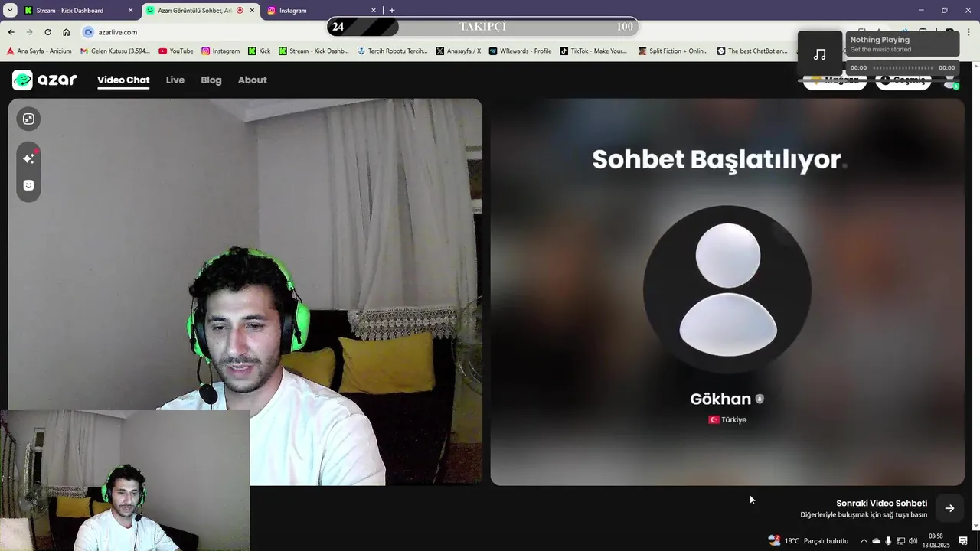
Task: Open the Split Fiction + Onlin... bookmark
Action: click(x=674, y=51)
